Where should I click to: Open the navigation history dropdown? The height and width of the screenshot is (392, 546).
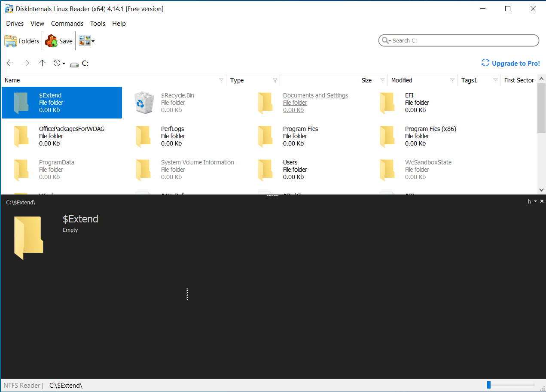(59, 63)
